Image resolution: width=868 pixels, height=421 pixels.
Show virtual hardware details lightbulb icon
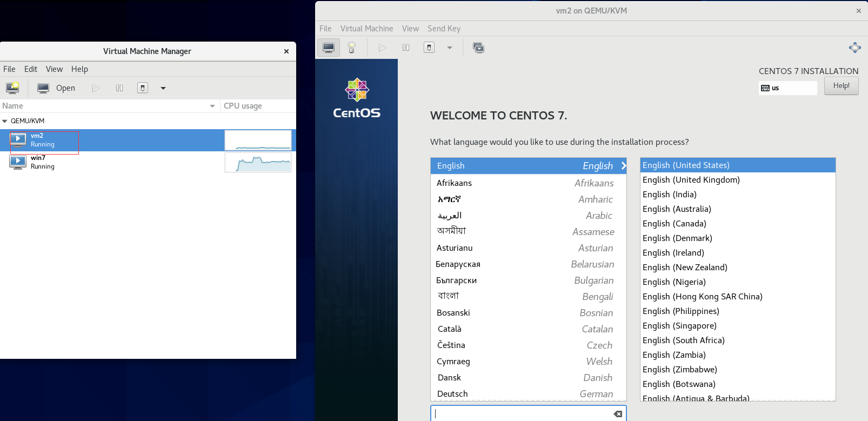[351, 48]
